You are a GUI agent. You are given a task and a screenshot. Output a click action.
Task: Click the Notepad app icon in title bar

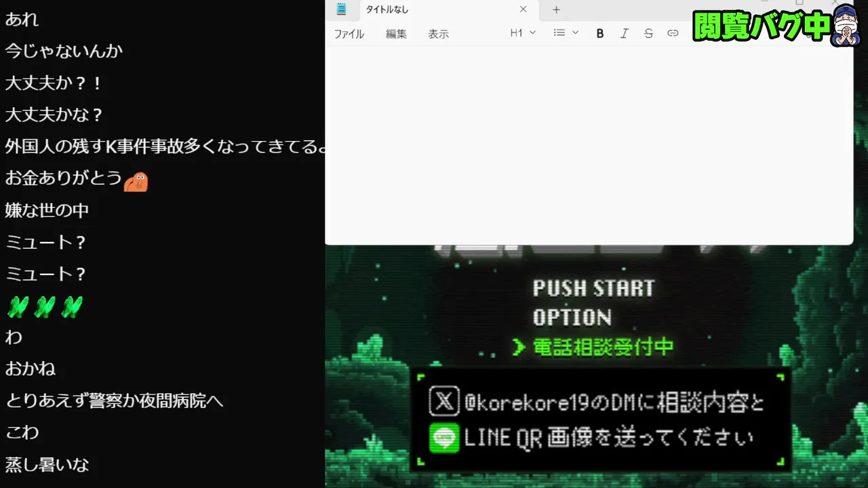pos(341,9)
